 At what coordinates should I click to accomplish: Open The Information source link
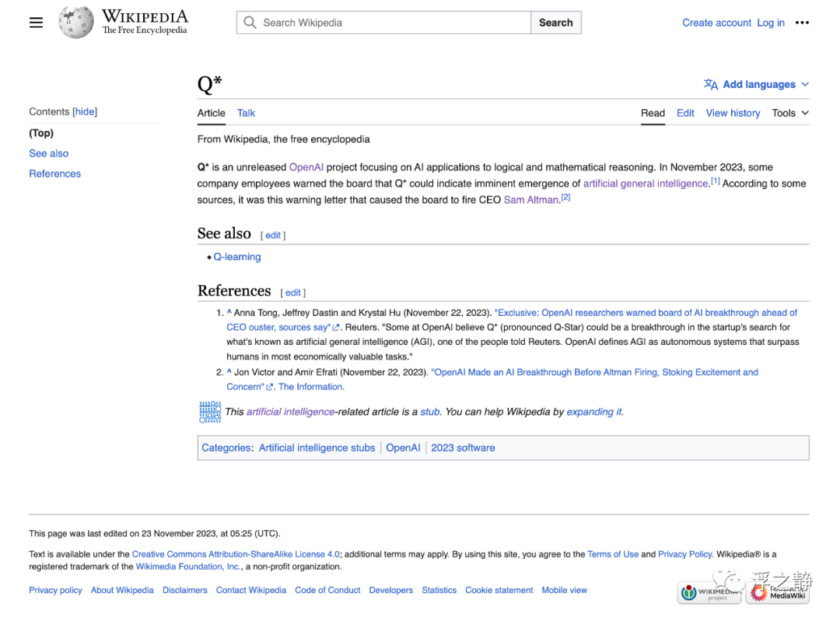310,387
